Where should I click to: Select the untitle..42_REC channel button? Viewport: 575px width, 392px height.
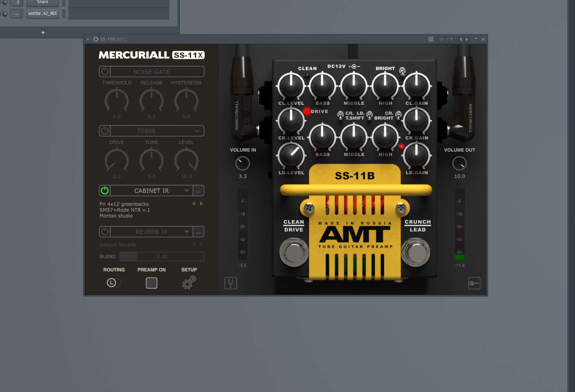[43, 14]
